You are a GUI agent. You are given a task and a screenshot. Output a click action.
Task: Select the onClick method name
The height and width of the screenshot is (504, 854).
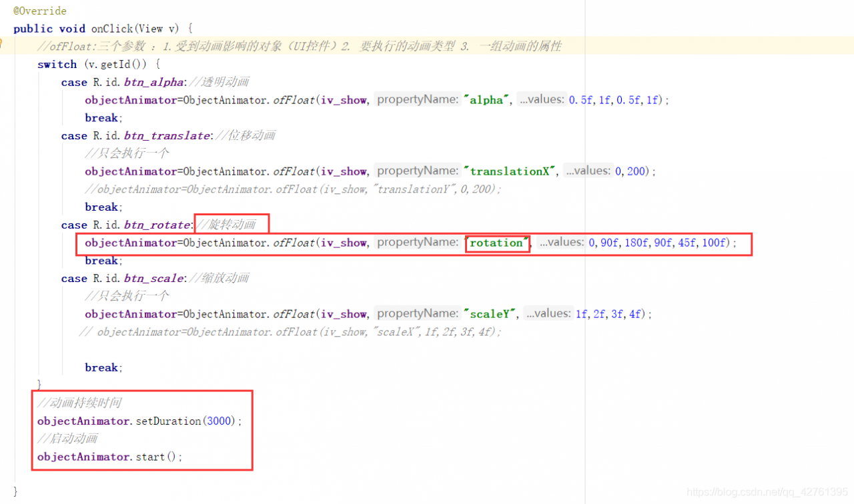click(x=112, y=29)
